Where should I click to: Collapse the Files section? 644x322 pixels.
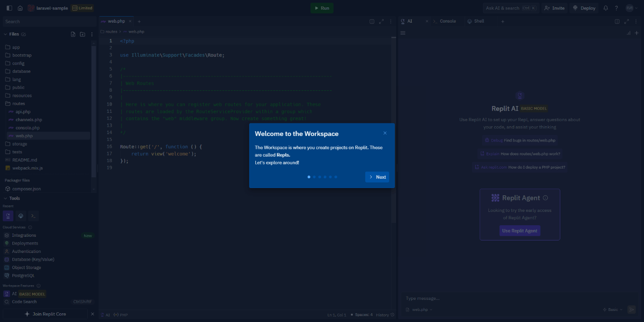pyautogui.click(x=6, y=34)
